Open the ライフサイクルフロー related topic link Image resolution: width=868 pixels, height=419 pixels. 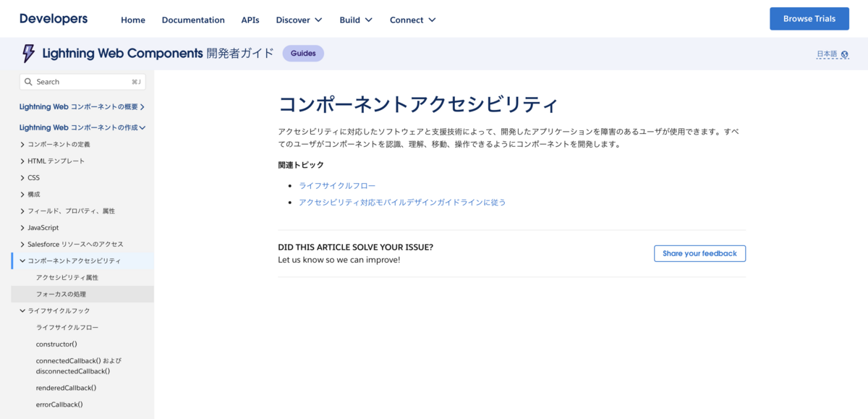click(x=337, y=185)
